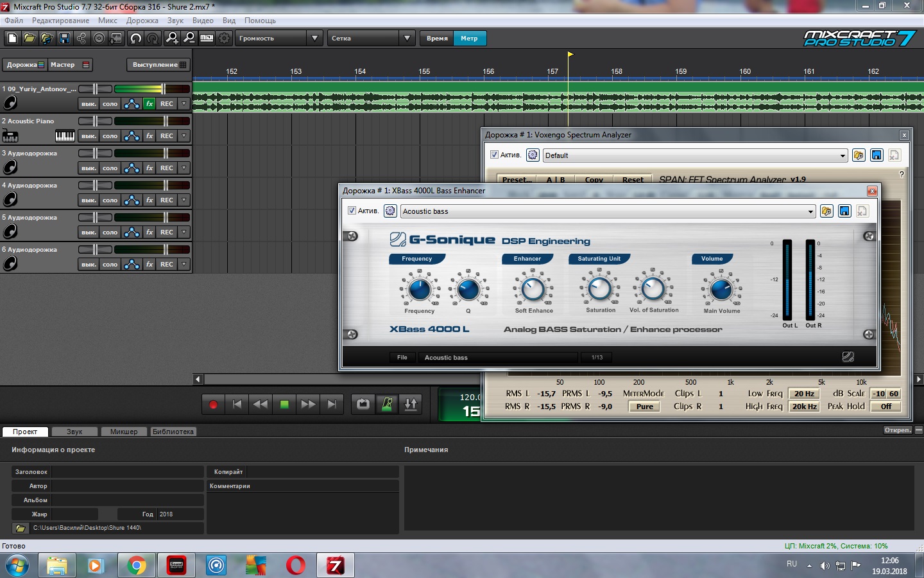The height and width of the screenshot is (578, 924).
Task: Click the piano keyboard icon on Acoustic Piano track
Action: point(65,136)
